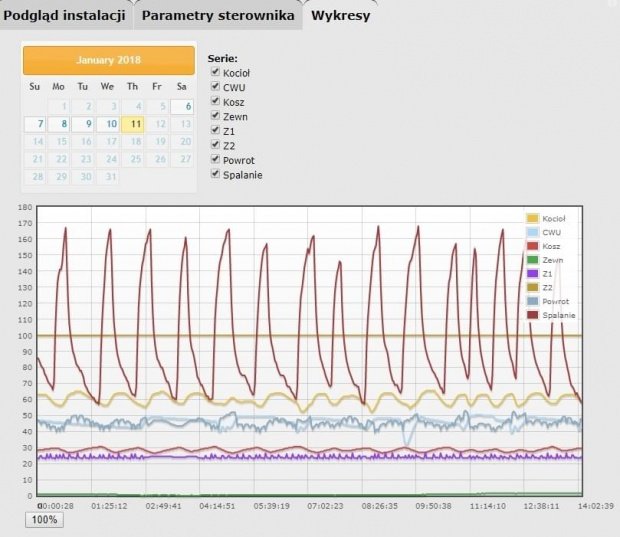The width and height of the screenshot is (620, 537).
Task: Uncheck the Spalanie series checkbox
Action: 215,175
